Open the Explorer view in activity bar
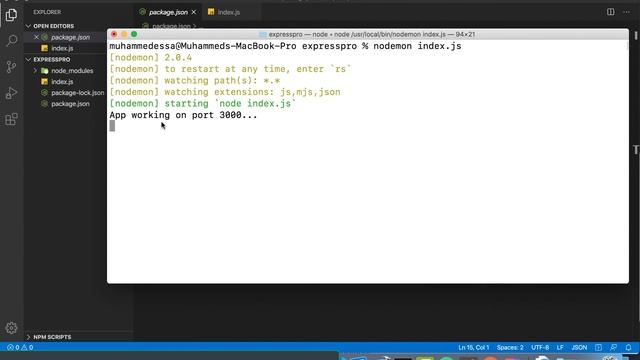Screen dimensions: 640x360 pos(11,15)
